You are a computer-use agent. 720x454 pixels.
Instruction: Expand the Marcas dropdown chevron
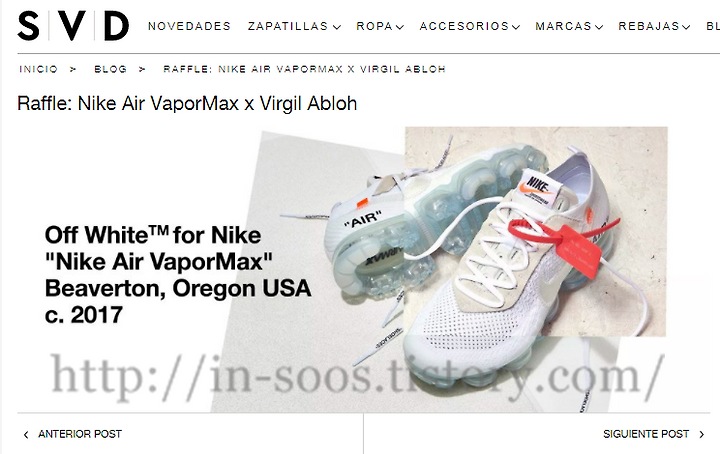tap(599, 27)
